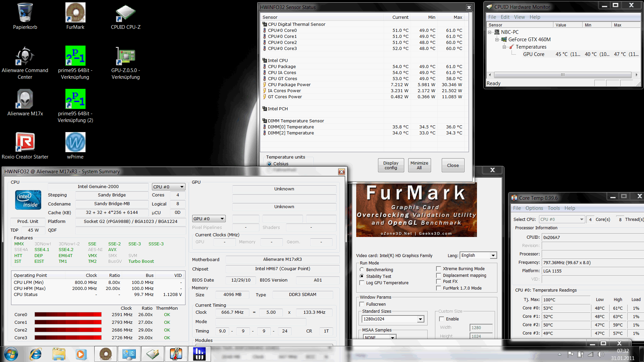The width and height of the screenshot is (644, 362).
Task: Enable Xtreme Burning Mode checkbox
Action: click(438, 268)
